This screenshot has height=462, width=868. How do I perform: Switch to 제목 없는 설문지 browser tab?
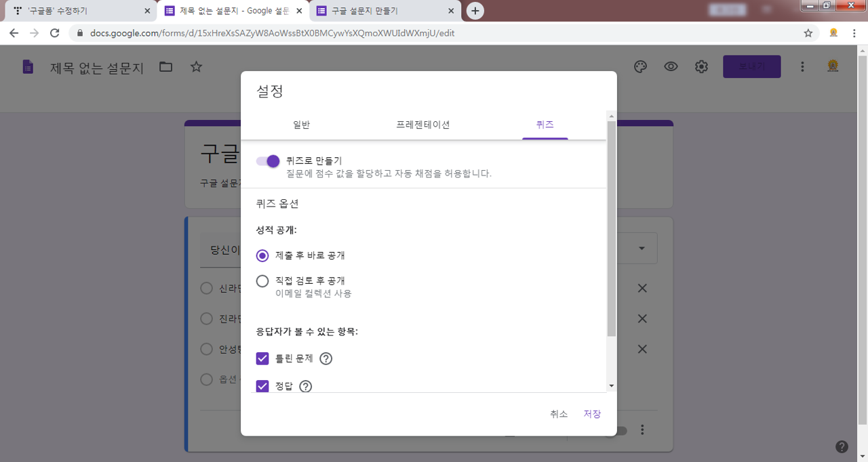[233, 11]
